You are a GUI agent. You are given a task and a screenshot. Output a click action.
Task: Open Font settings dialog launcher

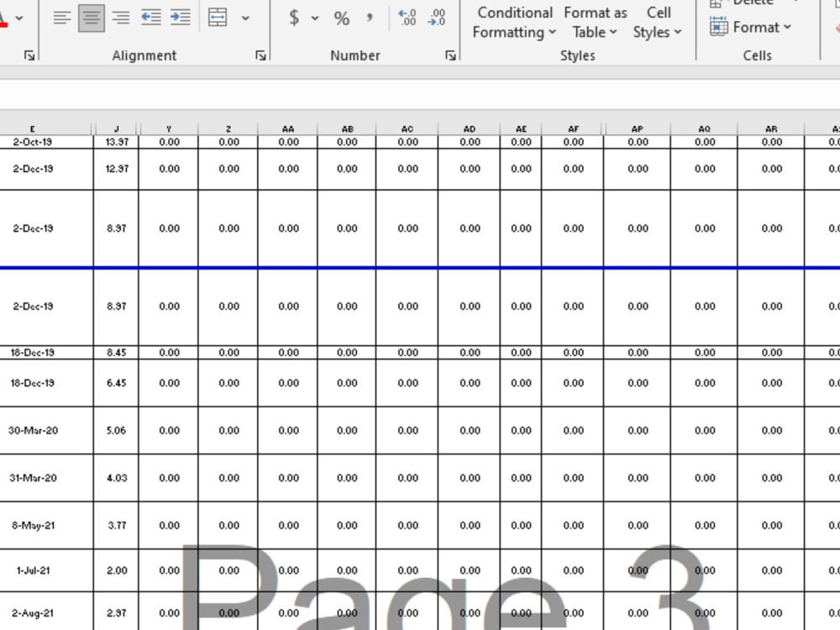point(29,55)
